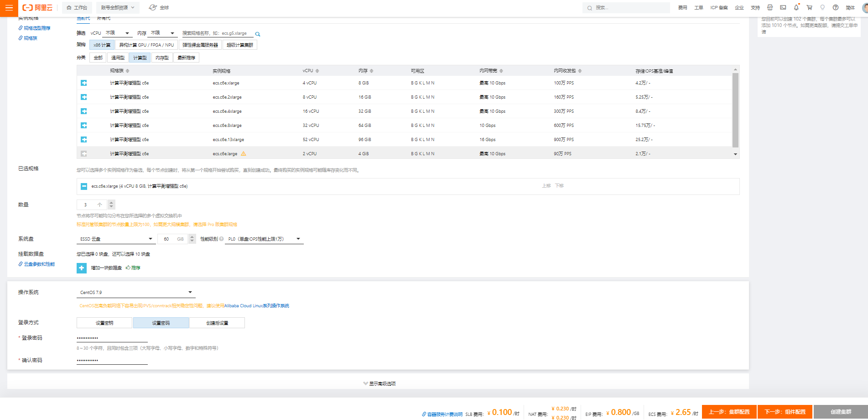The image size is (868, 420).
Task: Click the AI assistant icon in top bar
Action: tap(770, 8)
